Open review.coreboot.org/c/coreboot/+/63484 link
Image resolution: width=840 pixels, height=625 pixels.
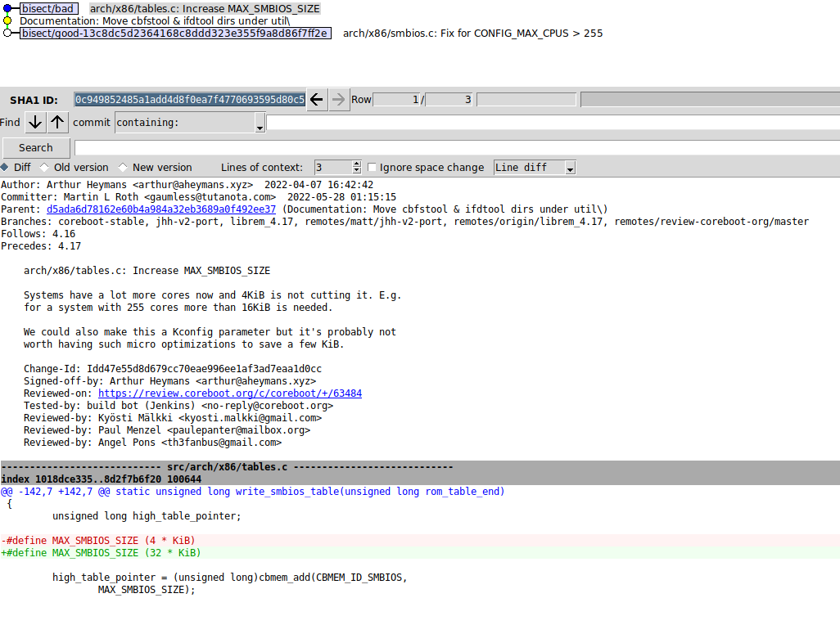(230, 393)
